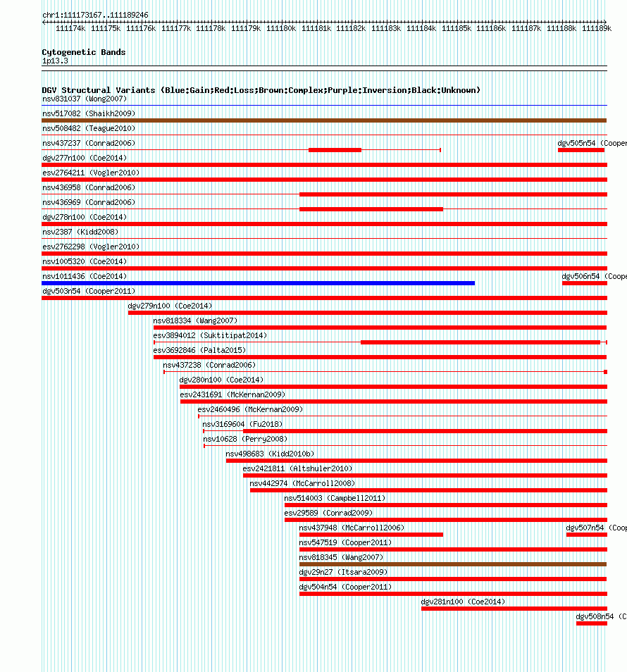Click esv2460496 (McKernan2009) variant label
627x672 pixels.
pos(250,409)
